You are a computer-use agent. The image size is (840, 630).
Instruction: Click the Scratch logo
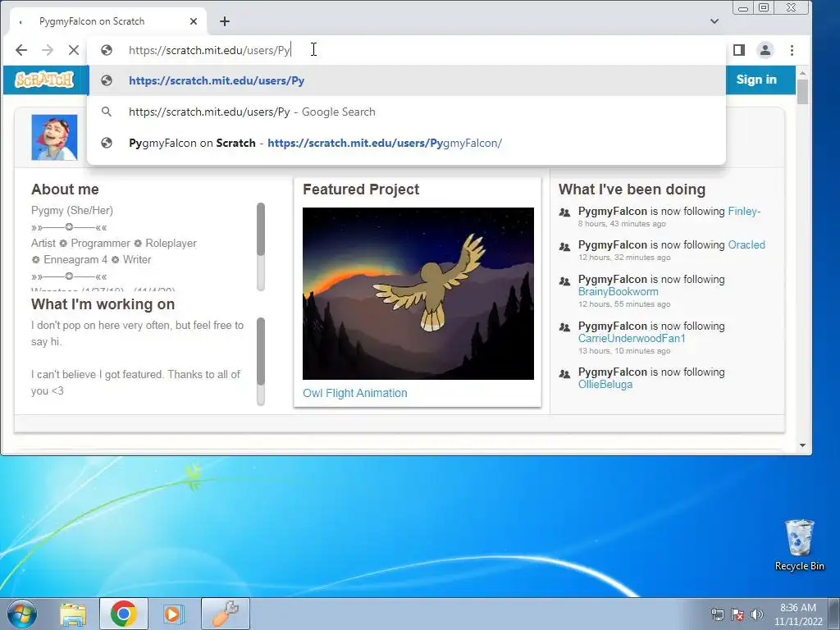(44, 80)
